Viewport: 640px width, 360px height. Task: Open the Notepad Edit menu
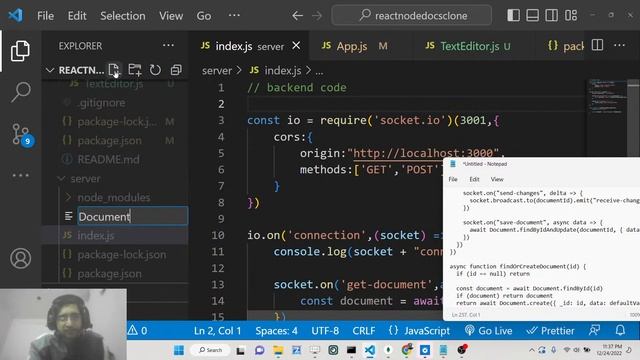pyautogui.click(x=474, y=179)
